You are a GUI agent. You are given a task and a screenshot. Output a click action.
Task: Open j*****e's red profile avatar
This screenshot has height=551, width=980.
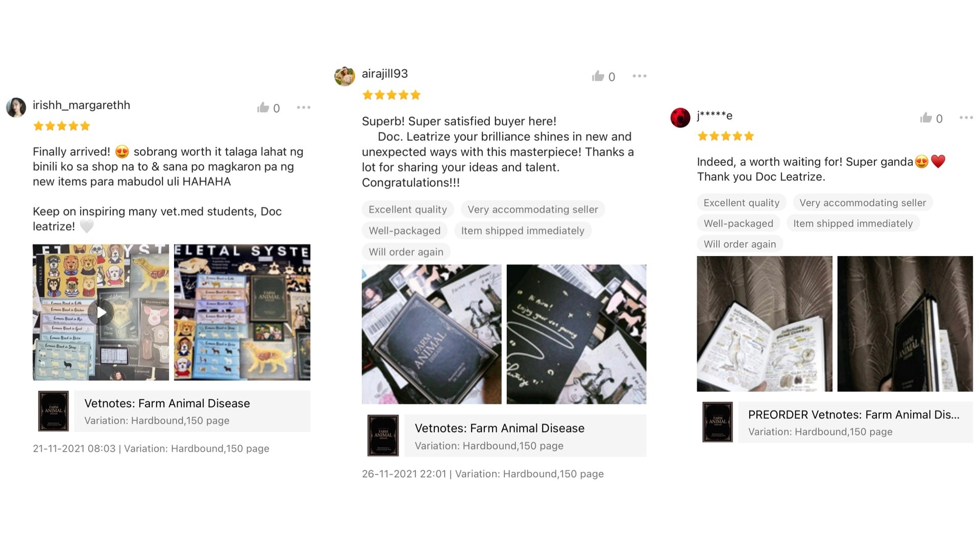680,118
